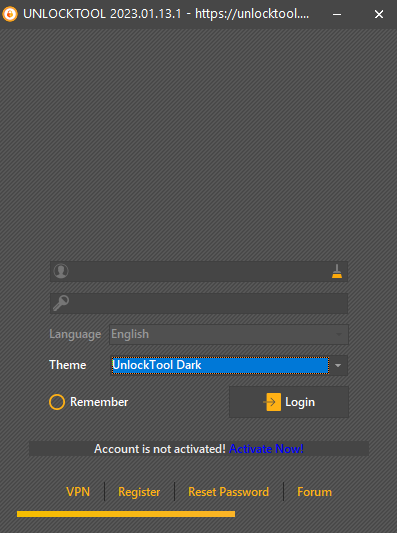Screen dimensions: 397x533
Task: Open the Register link
Action: pos(139,492)
